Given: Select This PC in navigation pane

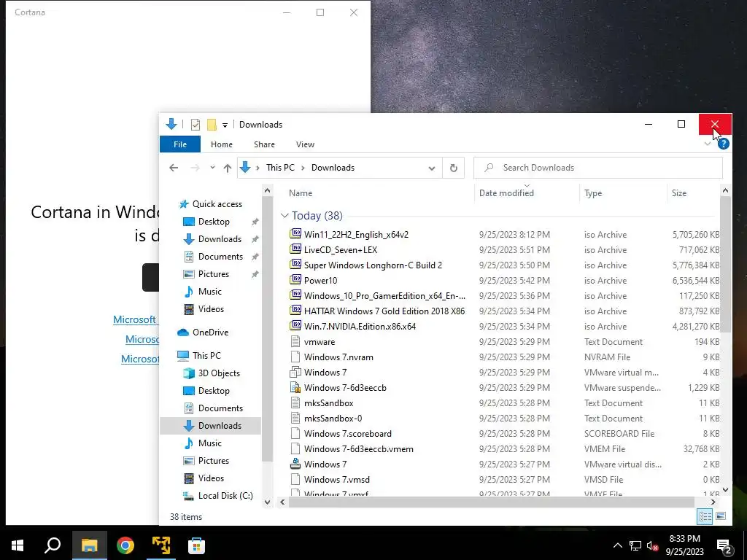Looking at the screenshot, I should tap(206, 356).
